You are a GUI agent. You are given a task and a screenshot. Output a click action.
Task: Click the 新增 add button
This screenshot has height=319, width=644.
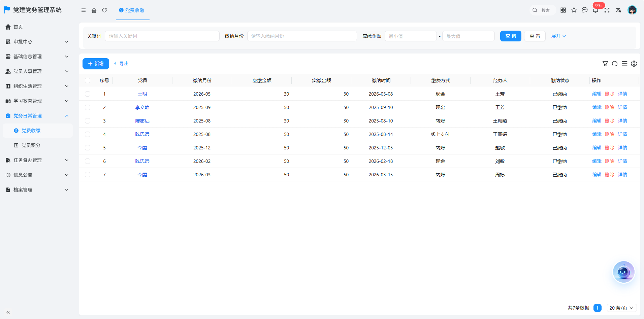click(x=96, y=64)
